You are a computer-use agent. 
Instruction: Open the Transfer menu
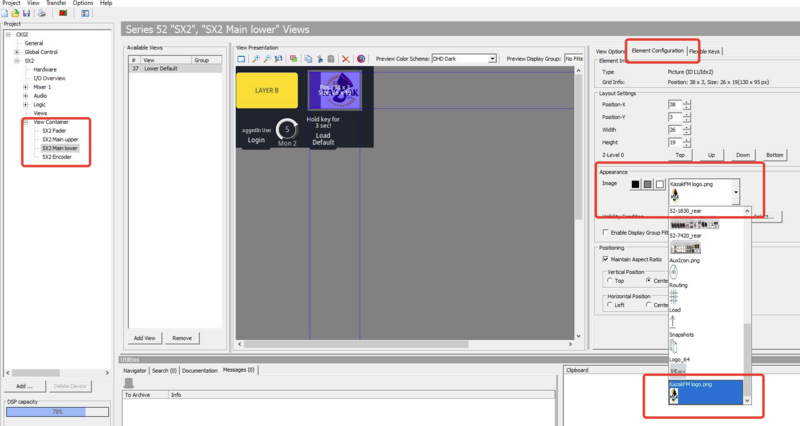pyautogui.click(x=58, y=3)
